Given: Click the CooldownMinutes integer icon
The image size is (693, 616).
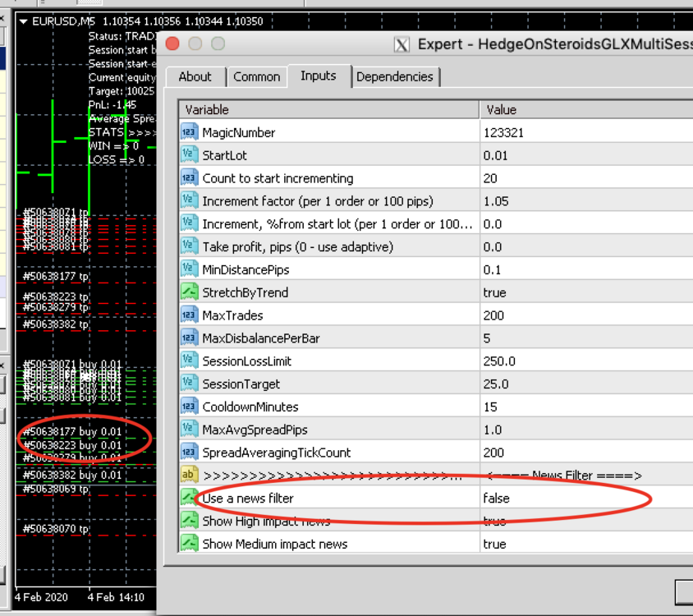Looking at the screenshot, I should coord(189,407).
